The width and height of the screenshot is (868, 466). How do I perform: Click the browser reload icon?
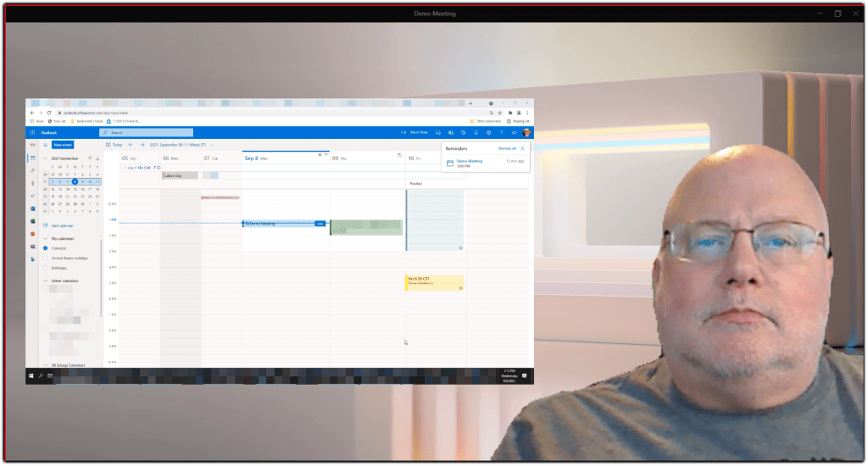click(49, 113)
